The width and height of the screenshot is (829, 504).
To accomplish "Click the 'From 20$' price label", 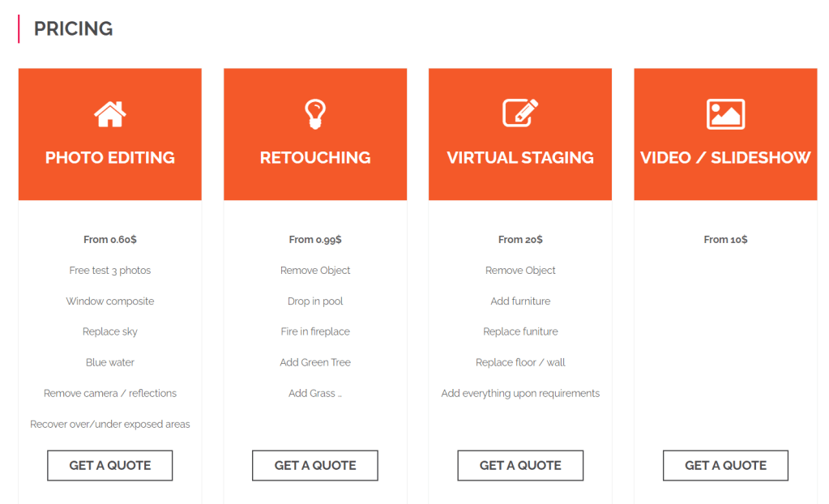I will click(x=520, y=240).
